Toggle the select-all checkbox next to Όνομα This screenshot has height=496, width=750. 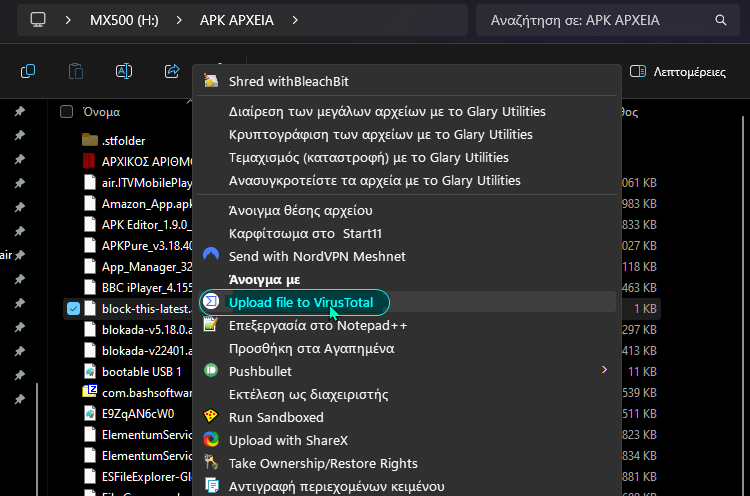66,112
